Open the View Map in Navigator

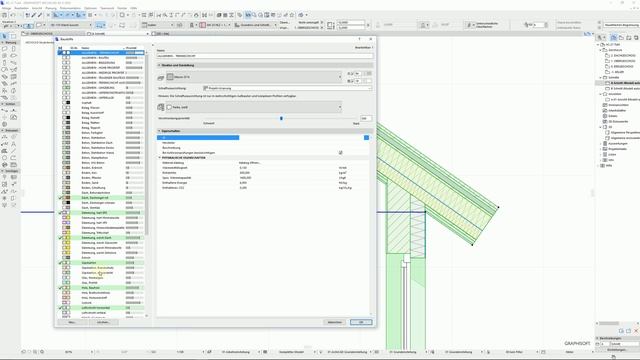(x=621, y=38)
